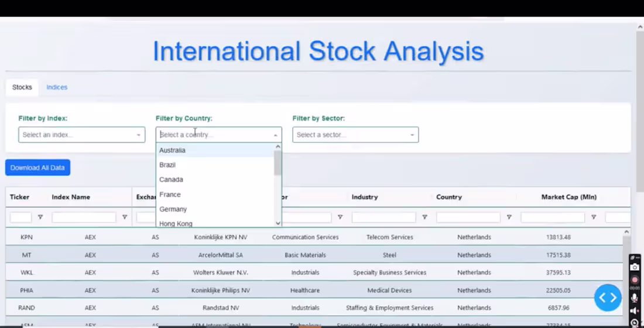Click the country list scroll-down arrow

pyautogui.click(x=278, y=223)
